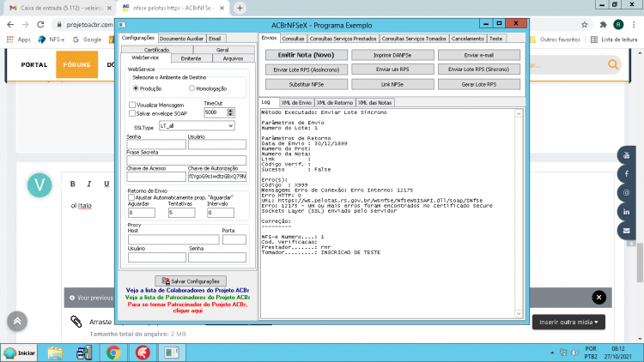Select Homologação environment radio button
The width and height of the screenshot is (644, 362).
tap(191, 88)
